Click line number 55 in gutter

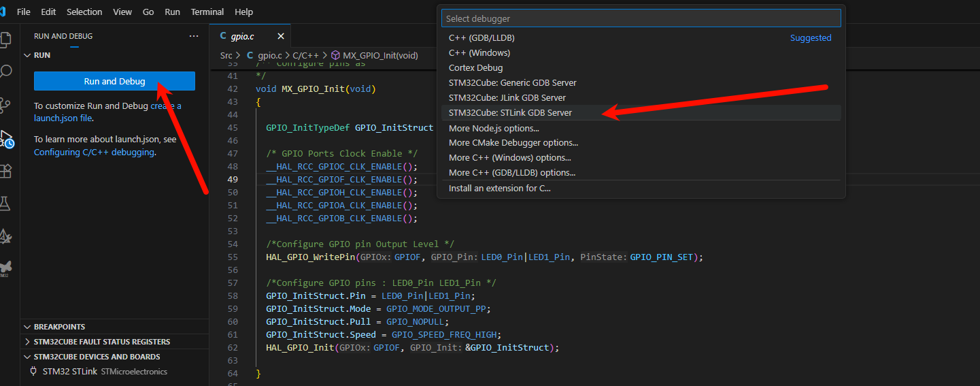click(x=233, y=257)
